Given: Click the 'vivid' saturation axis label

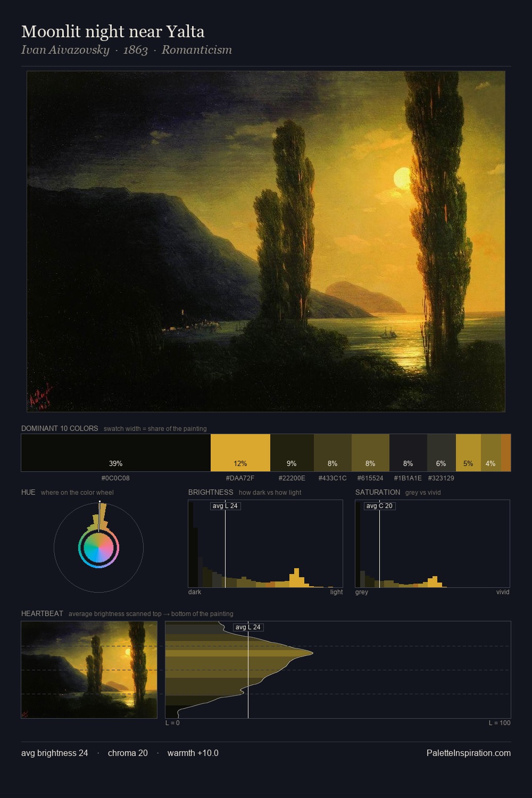Looking at the screenshot, I should coord(503,592).
